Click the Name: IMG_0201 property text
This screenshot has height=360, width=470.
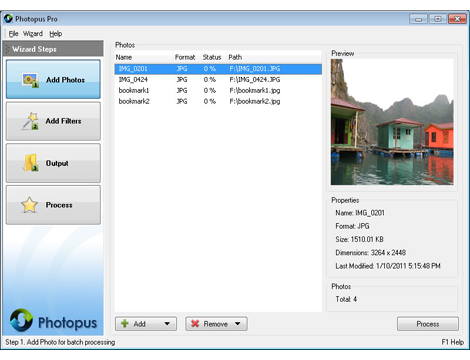[360, 213]
